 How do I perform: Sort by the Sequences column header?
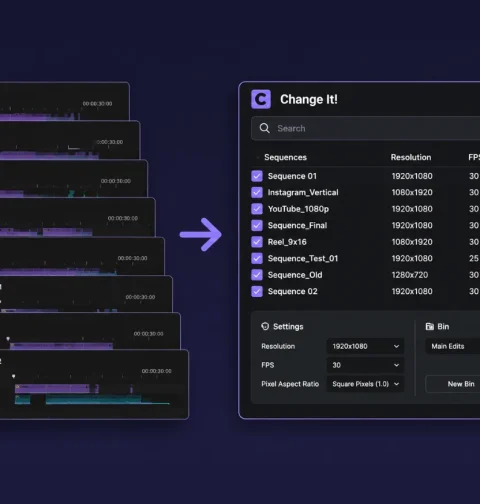point(285,157)
